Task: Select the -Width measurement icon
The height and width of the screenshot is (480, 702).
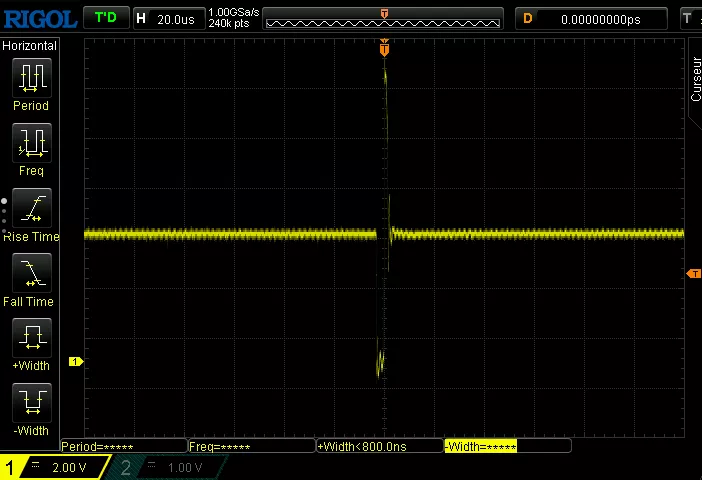Action: point(31,402)
